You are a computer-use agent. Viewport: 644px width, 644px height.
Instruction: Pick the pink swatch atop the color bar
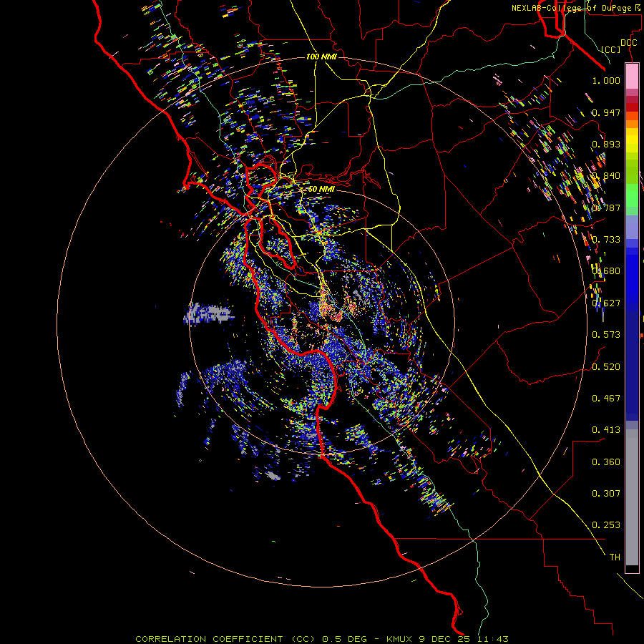(x=632, y=77)
